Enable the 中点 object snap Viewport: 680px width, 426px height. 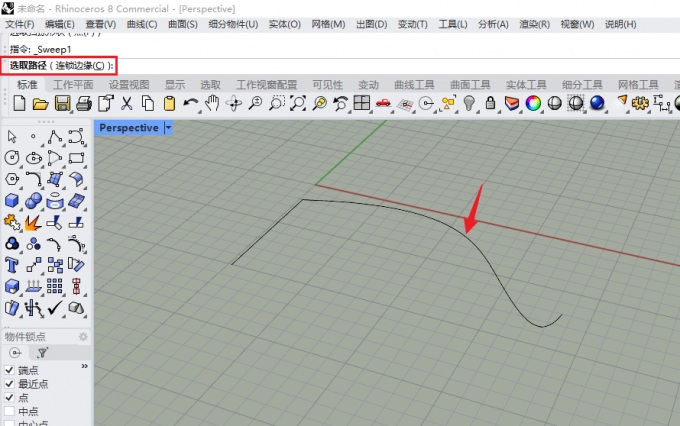click(x=9, y=411)
